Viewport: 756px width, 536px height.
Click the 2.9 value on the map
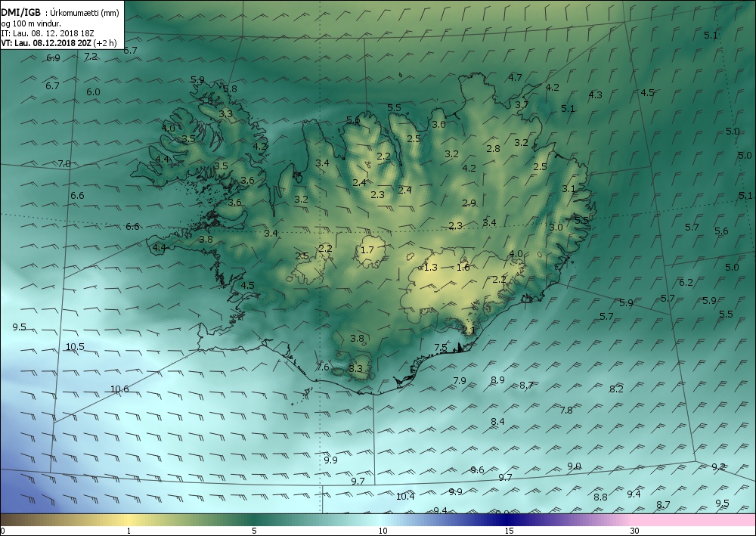(x=469, y=203)
